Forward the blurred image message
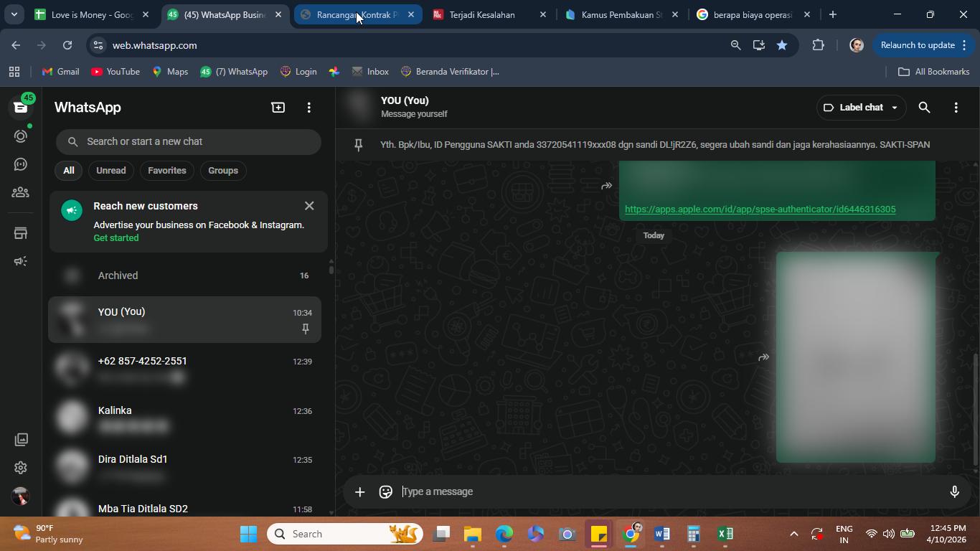This screenshot has height=551, width=980. pyautogui.click(x=763, y=357)
